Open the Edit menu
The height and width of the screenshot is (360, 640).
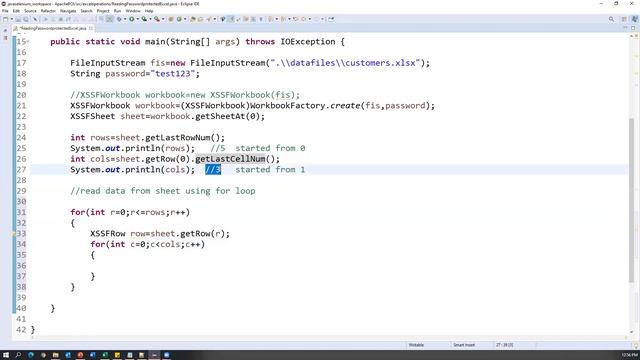pos(16,11)
